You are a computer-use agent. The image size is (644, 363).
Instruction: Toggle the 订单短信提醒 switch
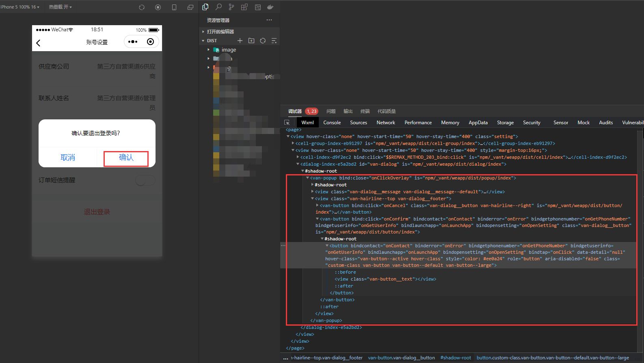[x=145, y=180]
